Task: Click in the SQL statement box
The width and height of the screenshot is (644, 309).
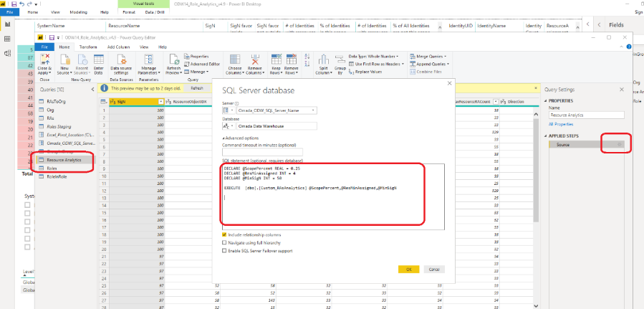Action: click(x=333, y=196)
